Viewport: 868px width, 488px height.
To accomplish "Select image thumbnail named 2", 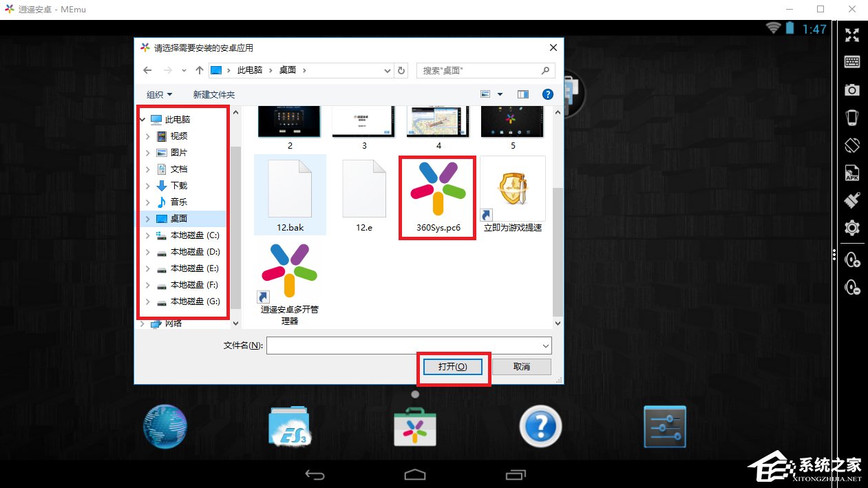I will [290, 129].
